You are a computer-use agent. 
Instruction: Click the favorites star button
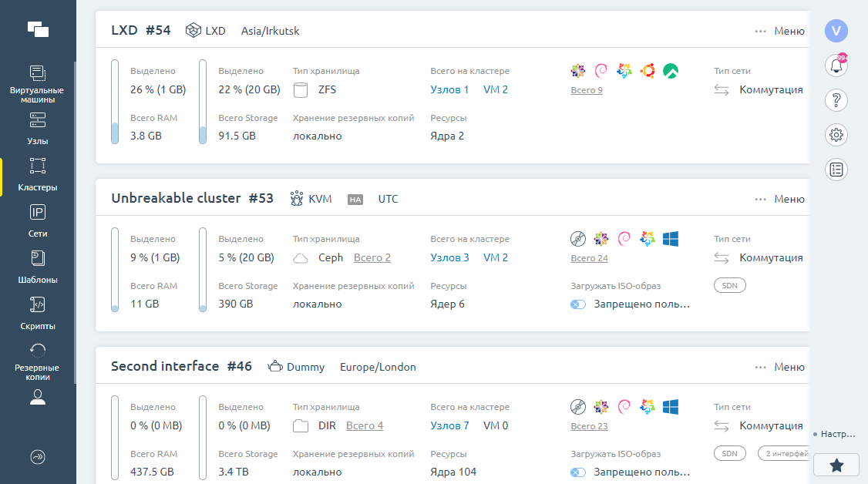(x=836, y=465)
